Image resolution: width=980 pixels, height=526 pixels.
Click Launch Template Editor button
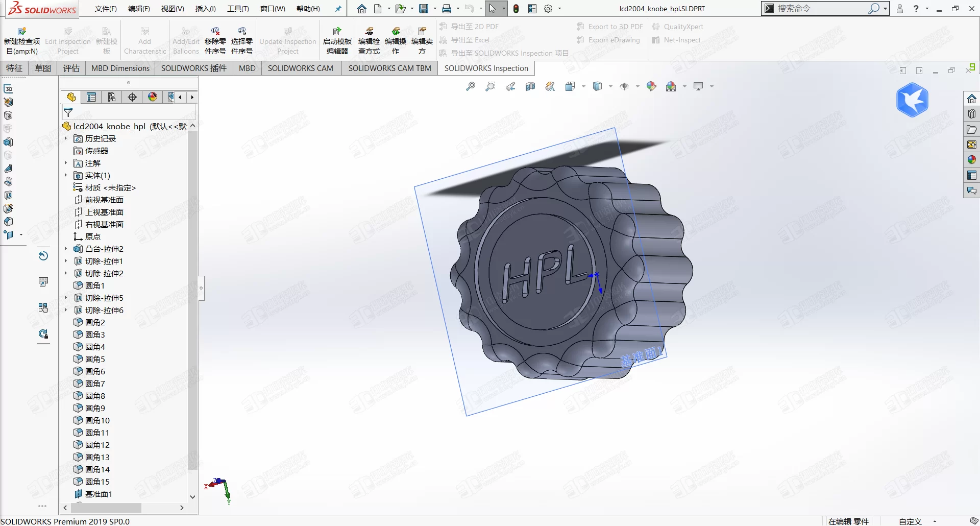click(x=337, y=40)
